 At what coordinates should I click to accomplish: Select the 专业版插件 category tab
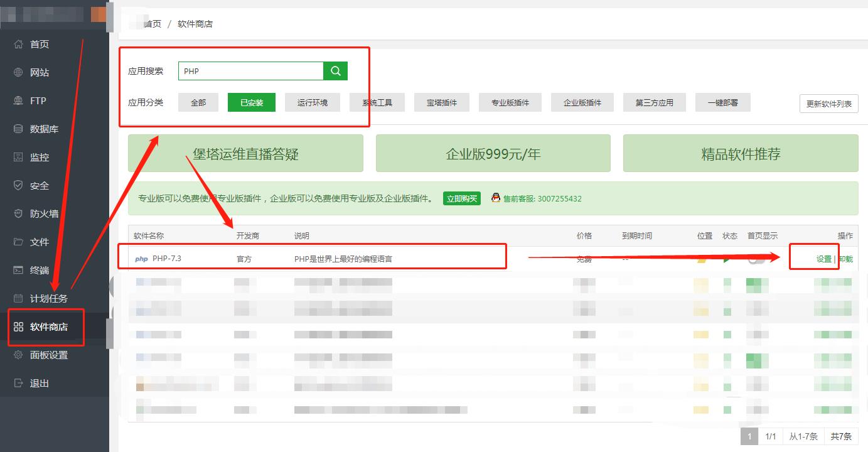point(510,102)
